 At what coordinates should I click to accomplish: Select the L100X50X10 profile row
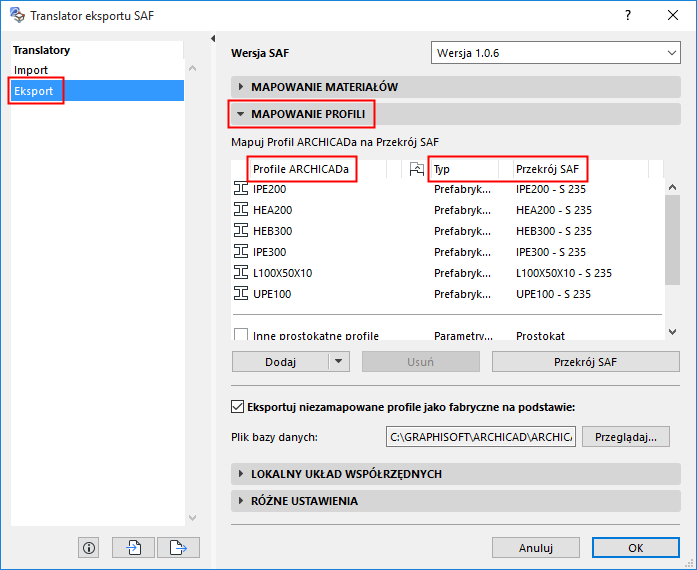click(448, 273)
